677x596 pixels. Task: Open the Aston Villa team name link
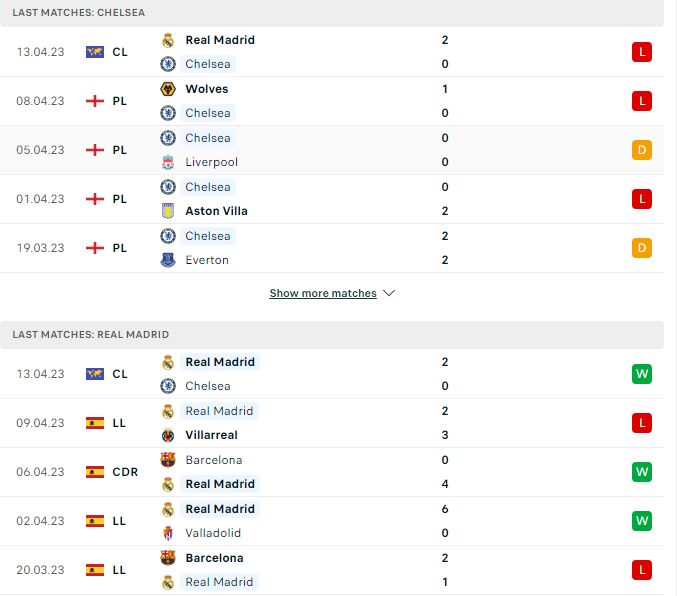(216, 211)
